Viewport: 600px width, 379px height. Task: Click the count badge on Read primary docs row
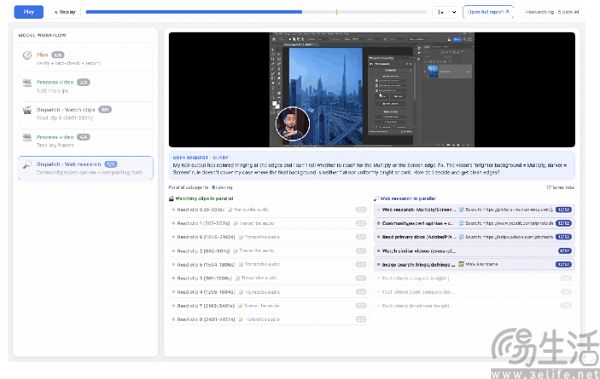coord(564,237)
